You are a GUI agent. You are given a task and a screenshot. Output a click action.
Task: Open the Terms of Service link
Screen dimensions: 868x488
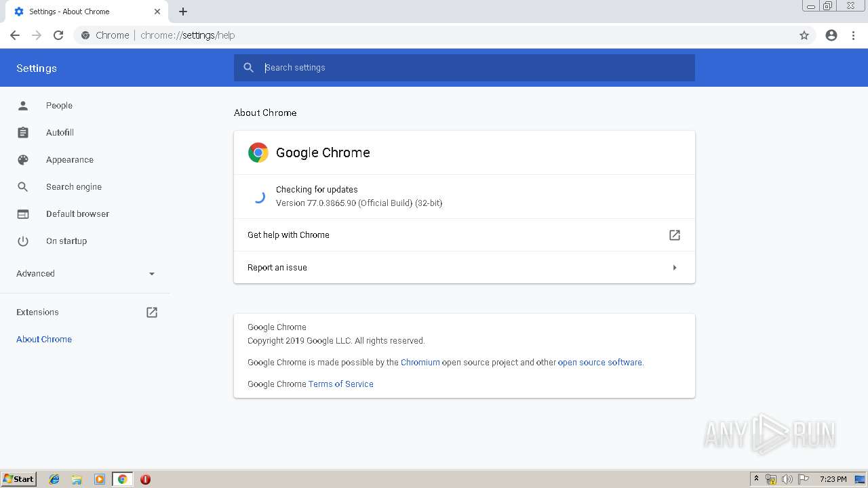click(341, 384)
